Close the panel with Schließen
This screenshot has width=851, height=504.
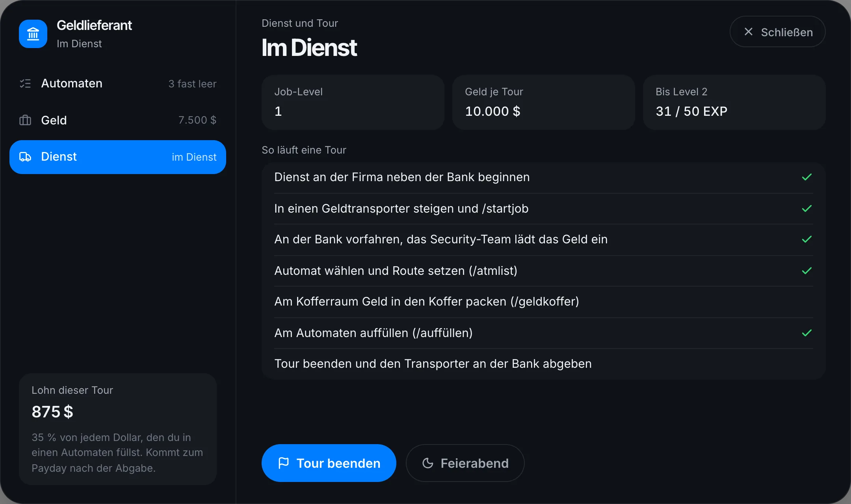(x=778, y=32)
